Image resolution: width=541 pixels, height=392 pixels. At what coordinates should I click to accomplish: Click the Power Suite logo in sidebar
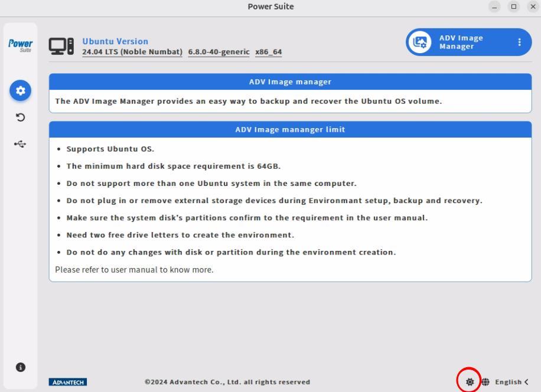point(20,45)
